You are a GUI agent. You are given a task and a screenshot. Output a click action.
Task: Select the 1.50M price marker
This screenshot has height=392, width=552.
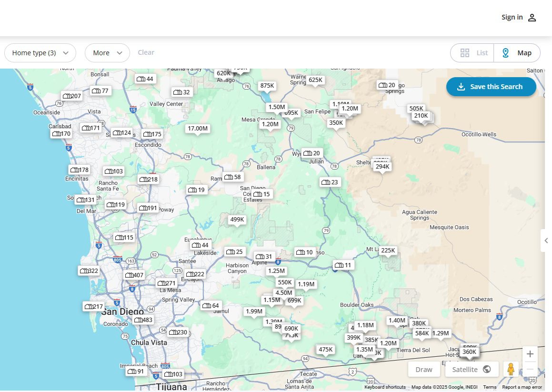(x=277, y=107)
